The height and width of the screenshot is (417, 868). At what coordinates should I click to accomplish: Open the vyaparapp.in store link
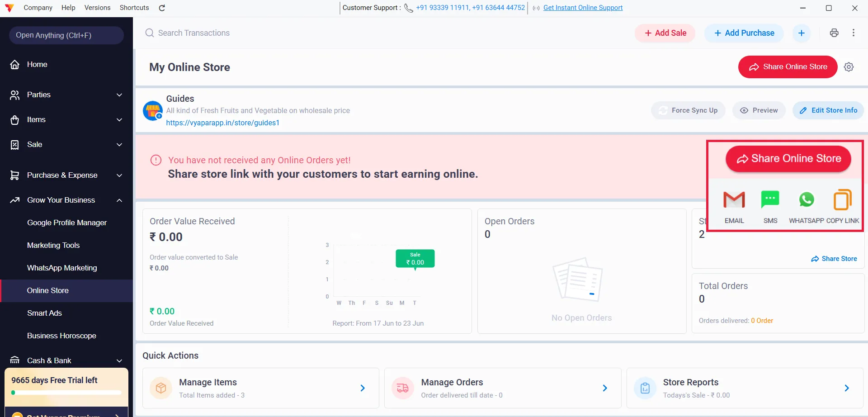pos(223,123)
